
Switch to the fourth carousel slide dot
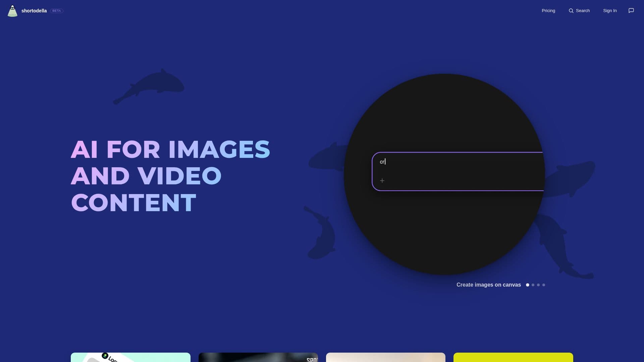544,285
